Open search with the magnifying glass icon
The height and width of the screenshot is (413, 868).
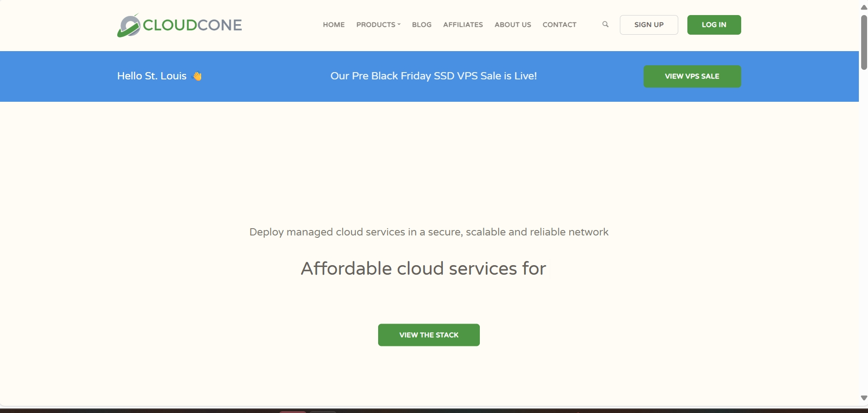point(605,25)
